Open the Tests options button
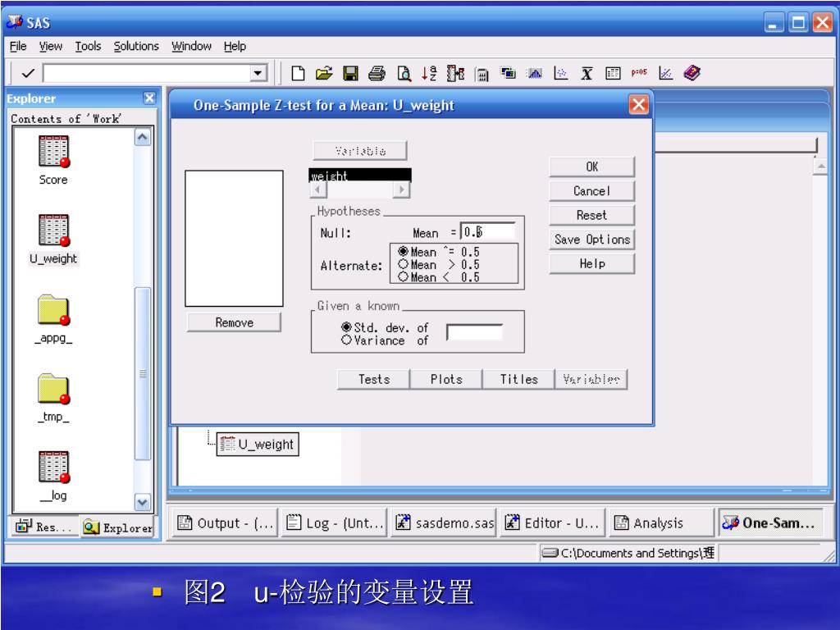Screen dimensions: 840x630 (x=373, y=379)
